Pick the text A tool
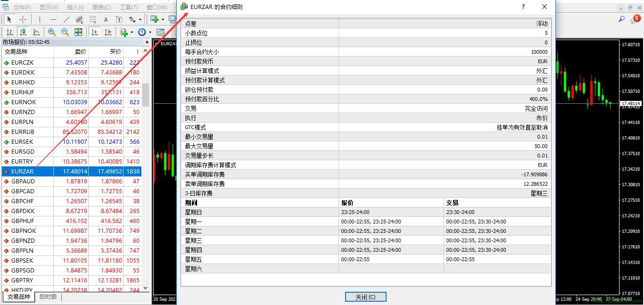The image size is (644, 305). 106,19
